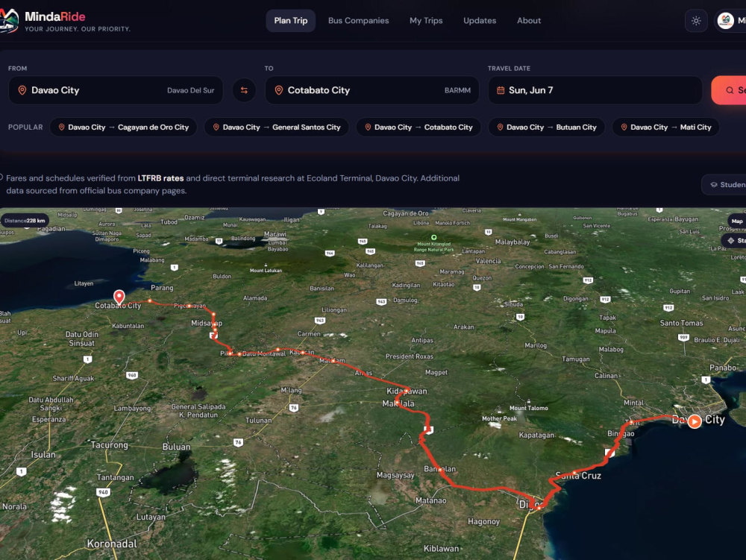Click the LTFRB rates bold text
Screen dimensions: 746x560
click(x=161, y=178)
